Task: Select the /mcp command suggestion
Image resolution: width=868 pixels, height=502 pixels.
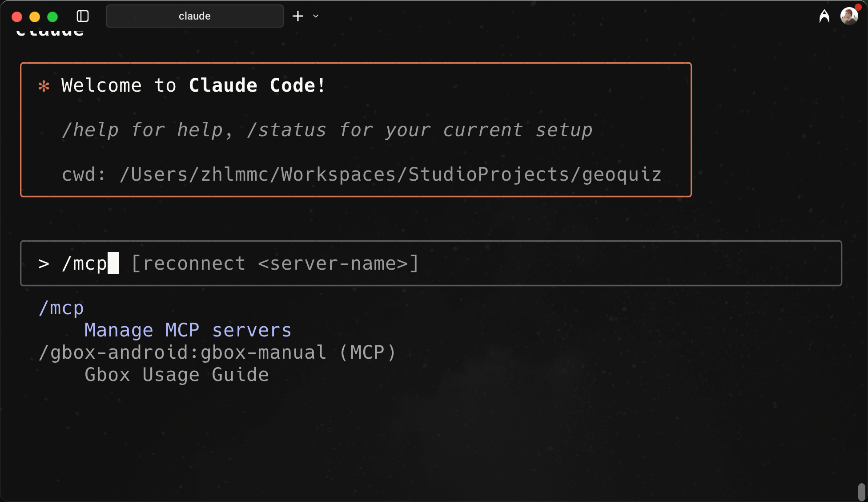Action: point(61,308)
